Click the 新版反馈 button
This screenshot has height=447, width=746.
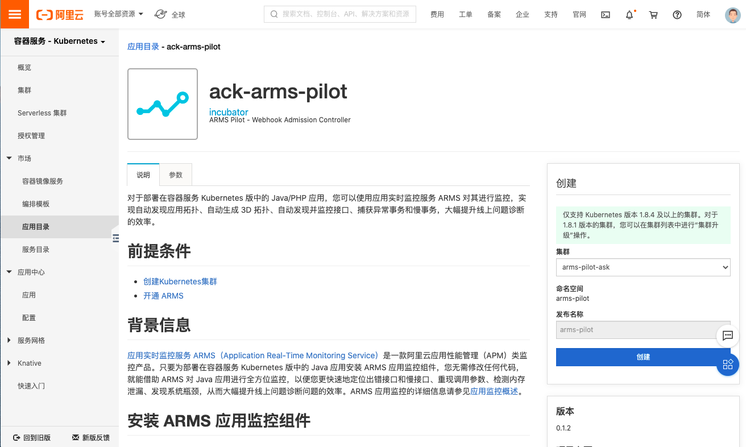tap(91, 437)
